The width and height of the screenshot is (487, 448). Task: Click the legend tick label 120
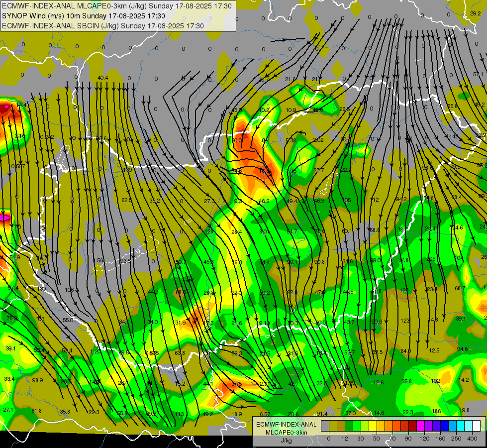425,439
